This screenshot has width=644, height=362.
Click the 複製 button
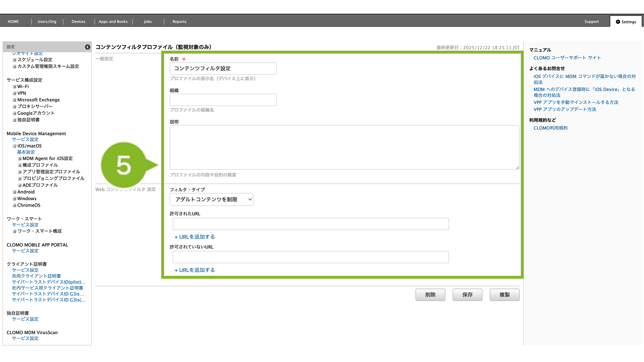tap(504, 295)
